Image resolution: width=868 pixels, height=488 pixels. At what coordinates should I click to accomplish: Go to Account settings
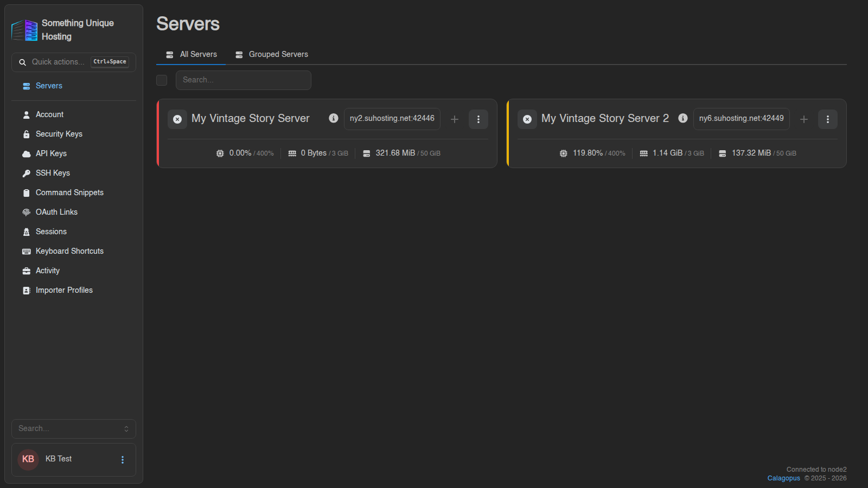click(74, 114)
